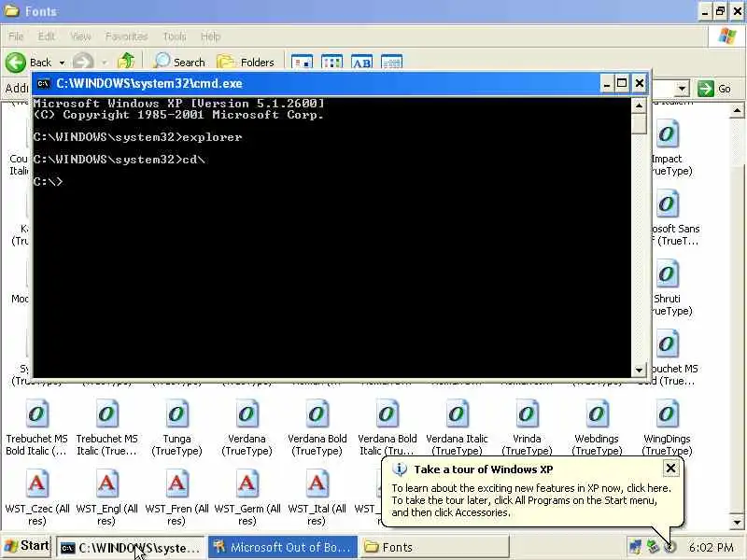Select the Vrinda font icon

click(x=527, y=414)
